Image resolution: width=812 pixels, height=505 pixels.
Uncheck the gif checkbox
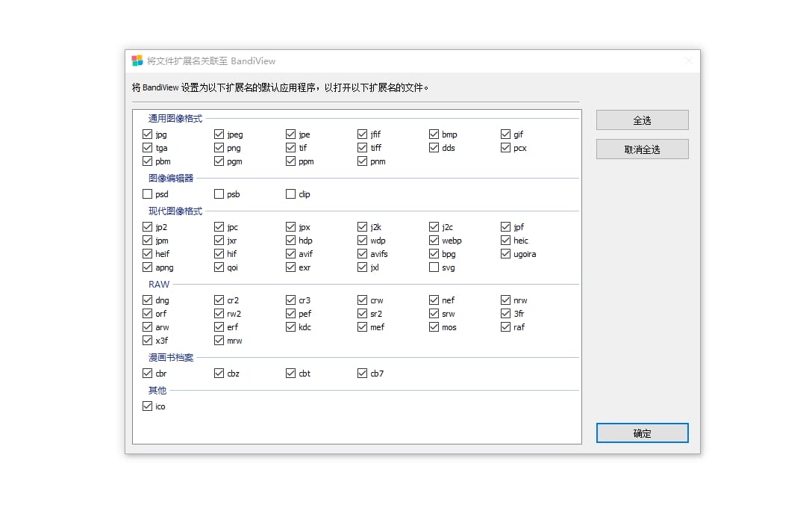[505, 134]
